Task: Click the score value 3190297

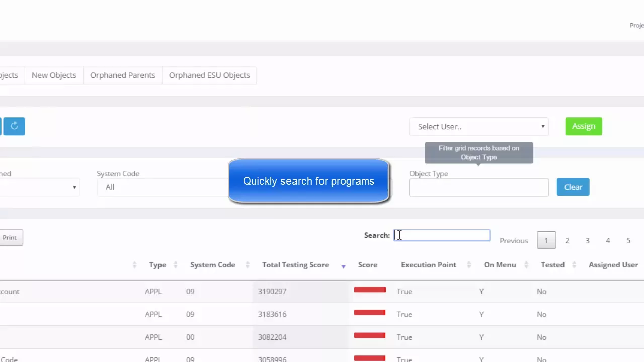Action: pyautogui.click(x=272, y=292)
